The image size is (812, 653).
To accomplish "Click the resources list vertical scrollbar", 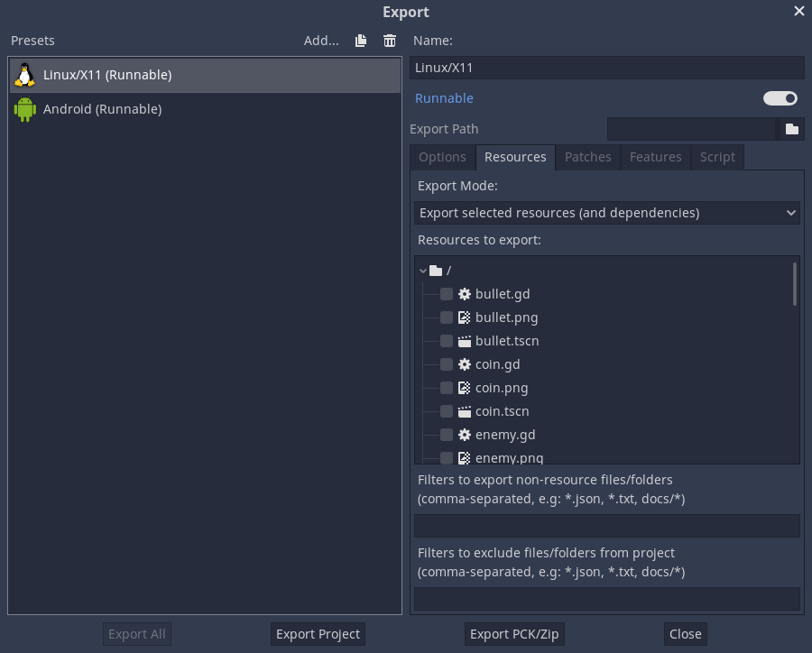I will click(794, 284).
